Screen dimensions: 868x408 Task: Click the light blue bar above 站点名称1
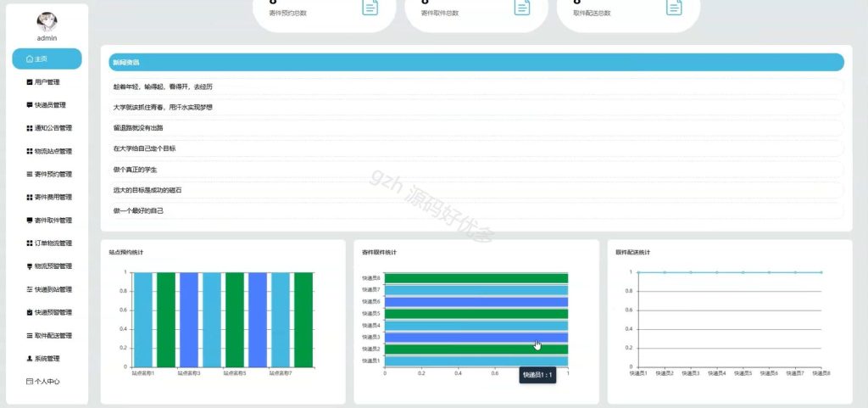[142, 320]
